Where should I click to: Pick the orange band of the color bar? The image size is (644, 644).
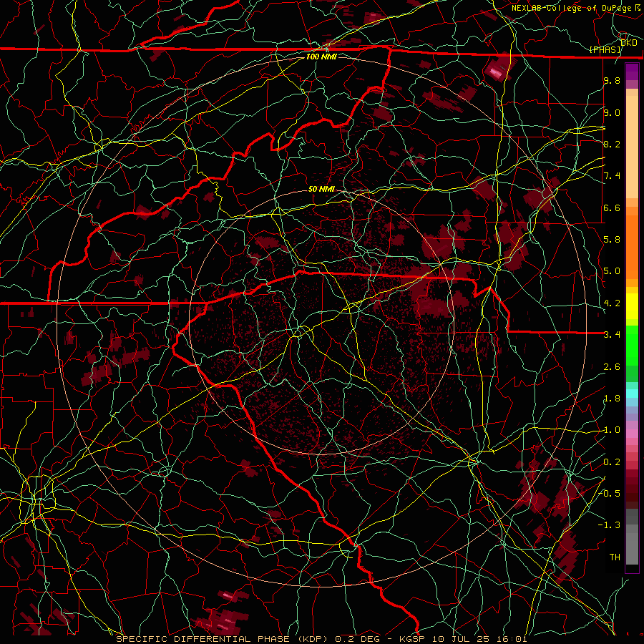tap(632, 246)
